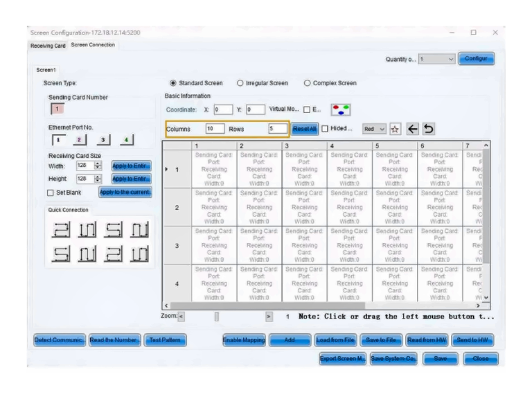The height and width of the screenshot is (399, 532).
Task: Click the undo curved arrow icon
Action: [x=429, y=129]
